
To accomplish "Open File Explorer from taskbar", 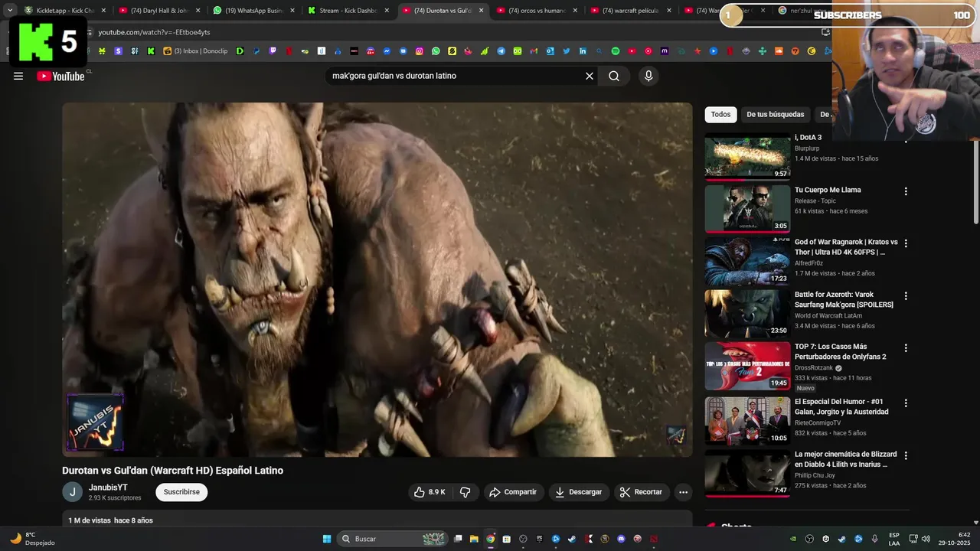I will click(474, 539).
